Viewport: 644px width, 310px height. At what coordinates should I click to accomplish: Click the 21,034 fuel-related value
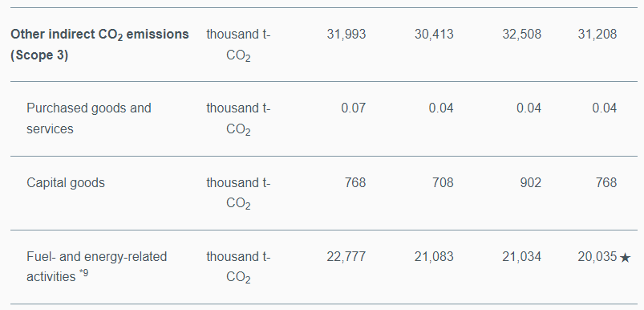click(x=521, y=257)
